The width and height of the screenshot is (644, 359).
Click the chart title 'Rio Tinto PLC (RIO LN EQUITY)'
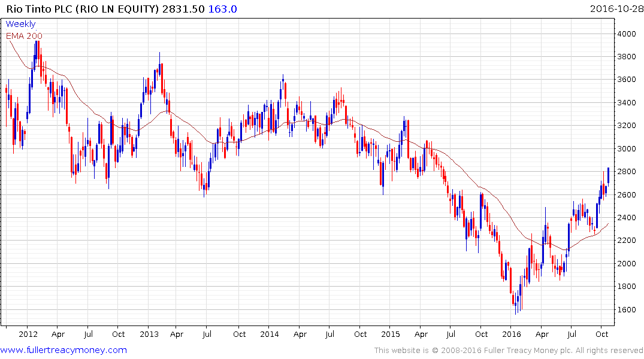click(83, 9)
